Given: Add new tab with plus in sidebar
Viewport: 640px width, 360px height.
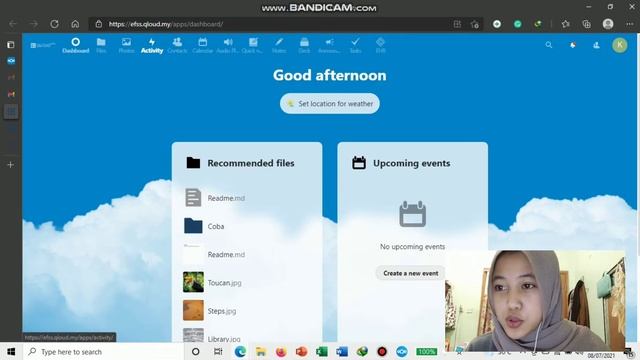Looking at the screenshot, I should point(11,164).
